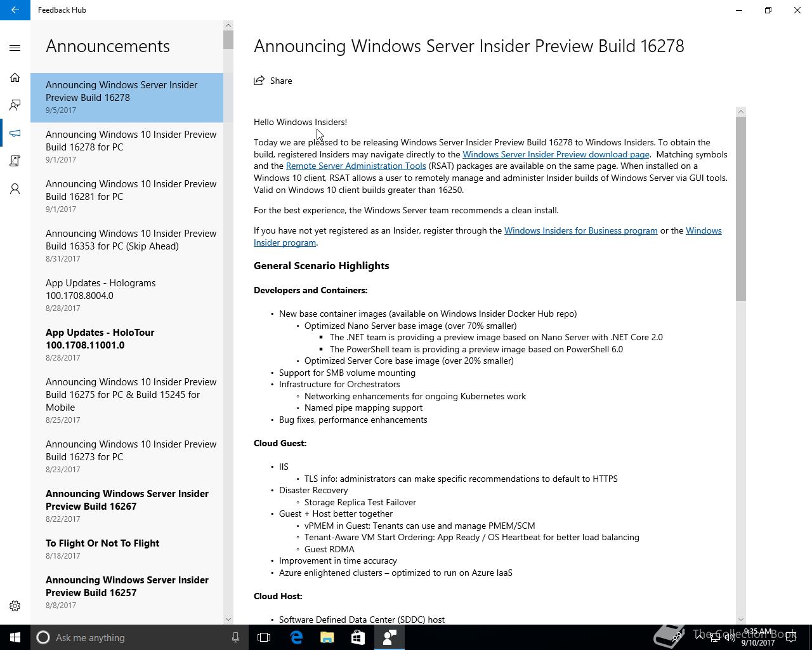Screen dimensions: 812x650
Task: Select Announcing Windows Server Build 16278 item
Action: [x=127, y=98]
